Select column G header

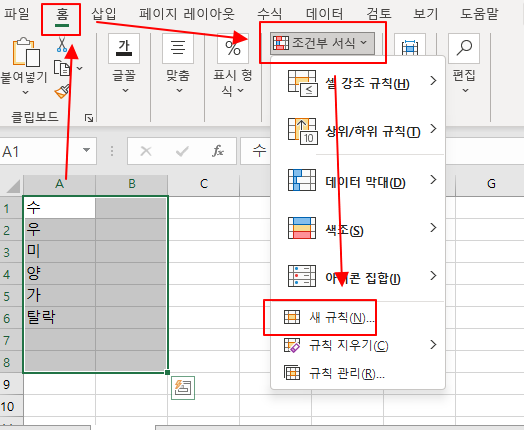point(491,184)
